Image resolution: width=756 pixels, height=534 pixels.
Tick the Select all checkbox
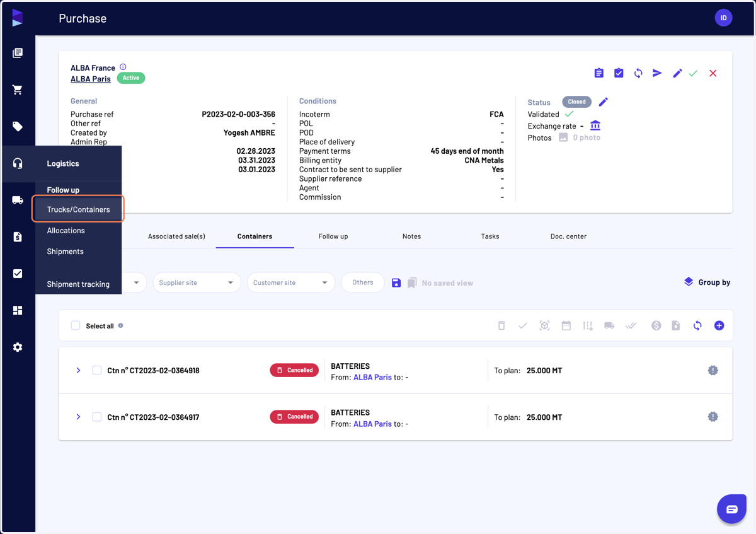76,326
